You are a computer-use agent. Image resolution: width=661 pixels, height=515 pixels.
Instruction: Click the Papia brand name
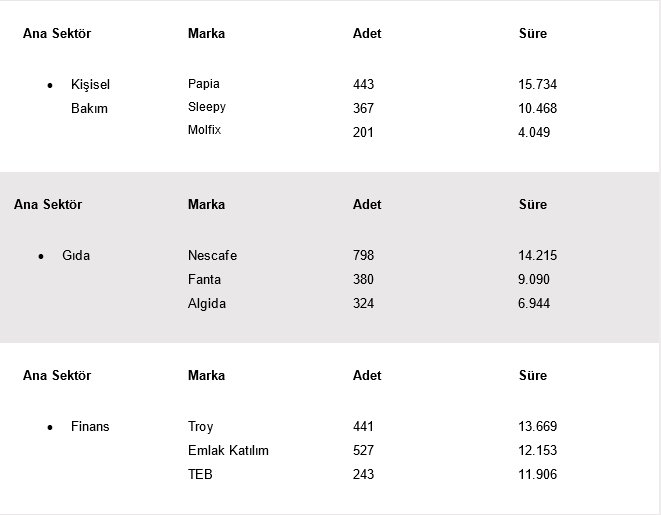(x=204, y=84)
